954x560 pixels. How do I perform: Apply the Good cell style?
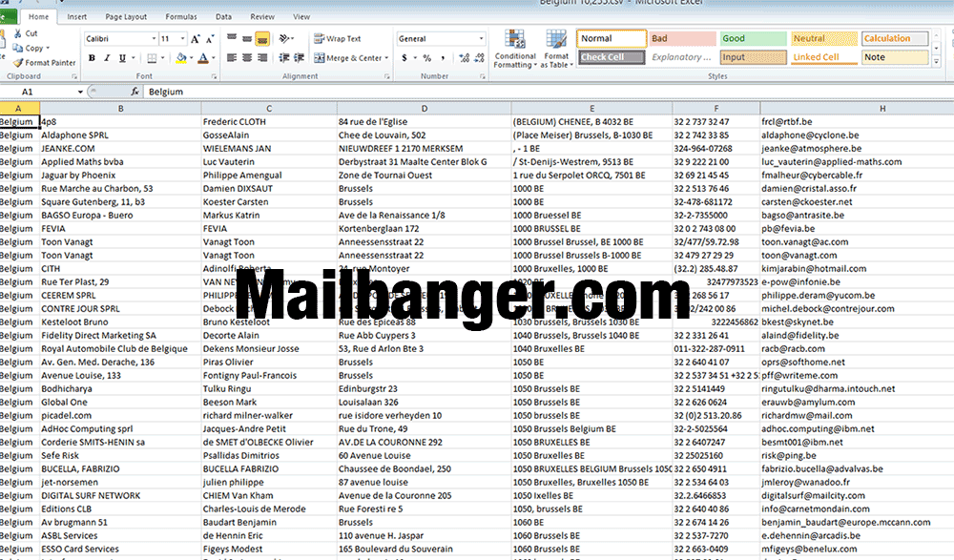click(754, 38)
